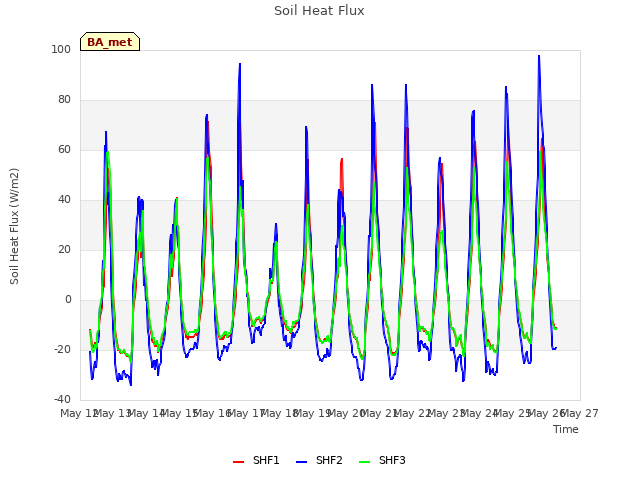Click the 0 y-axis tick label

pyautogui.click(x=68, y=300)
